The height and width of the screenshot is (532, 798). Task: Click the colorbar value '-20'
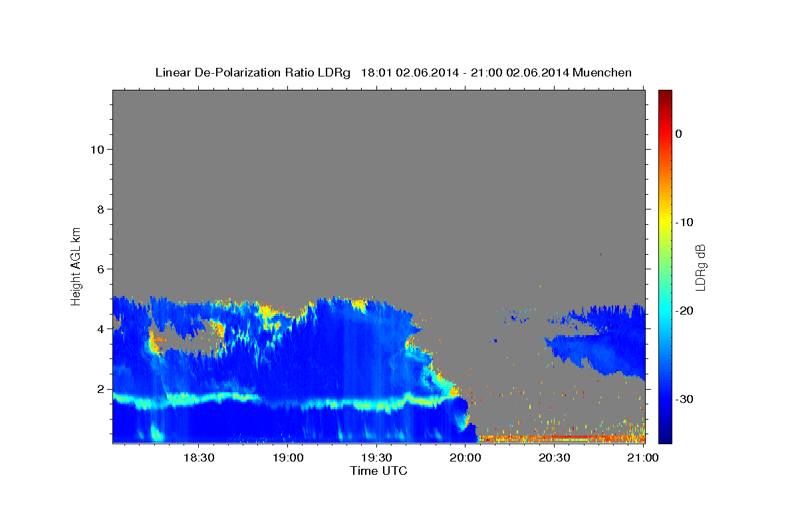click(685, 311)
